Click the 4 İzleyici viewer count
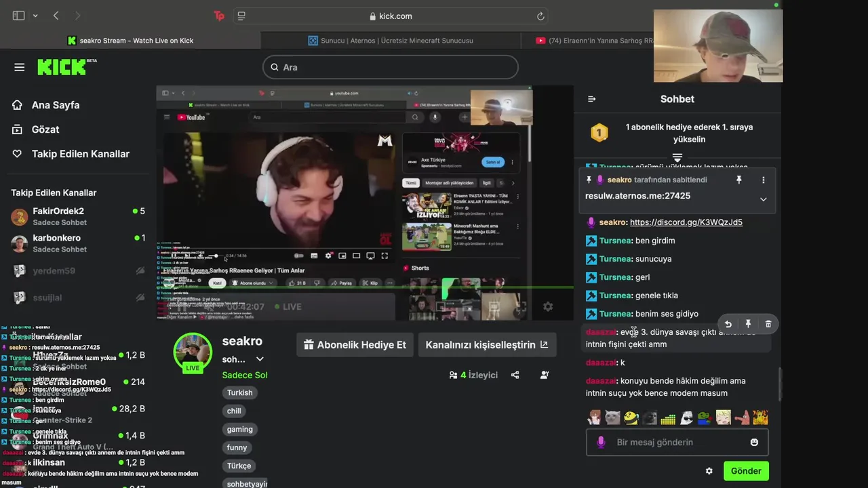 (x=473, y=375)
